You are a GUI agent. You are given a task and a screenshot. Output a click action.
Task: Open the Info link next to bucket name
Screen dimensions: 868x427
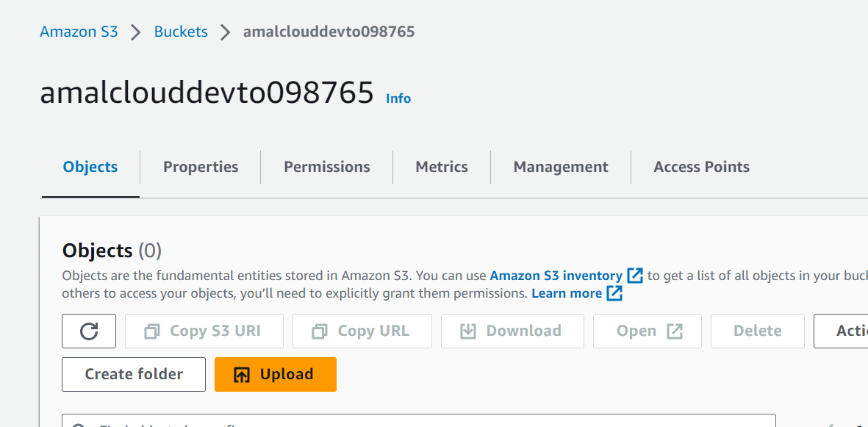click(x=398, y=98)
